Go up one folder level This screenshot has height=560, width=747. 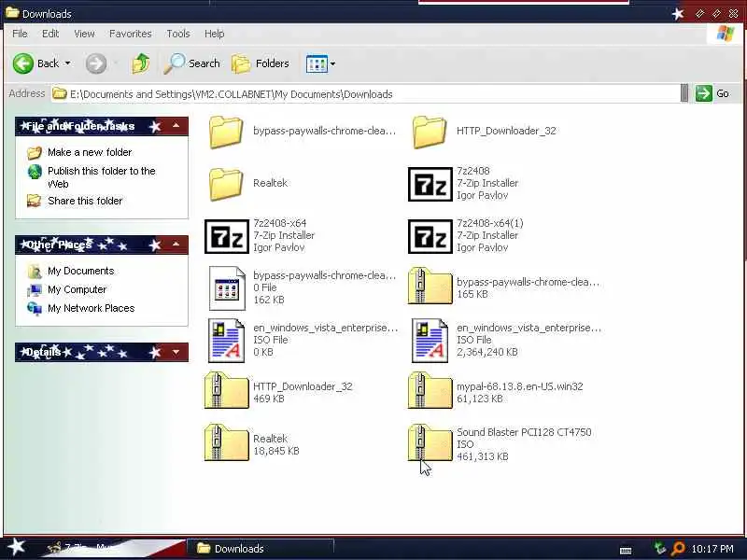(141, 63)
